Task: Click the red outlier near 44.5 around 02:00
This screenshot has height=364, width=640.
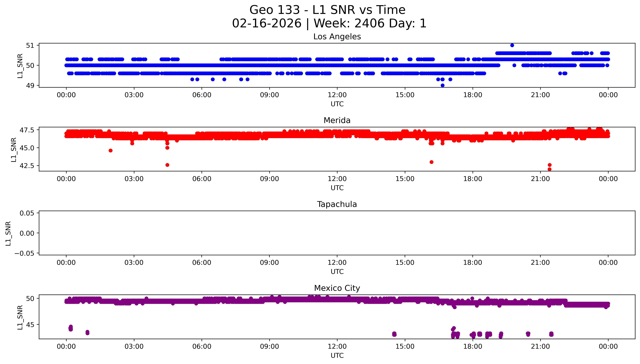Action: 111,150
